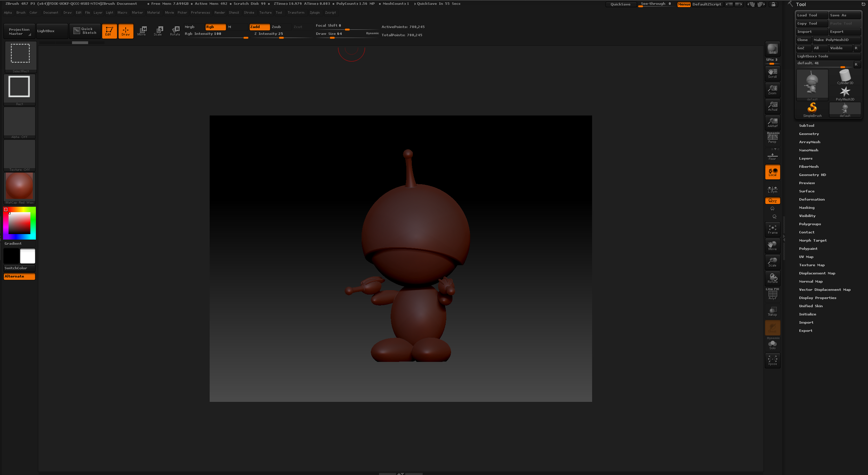Toggle PolyF line fill display

[x=772, y=294]
